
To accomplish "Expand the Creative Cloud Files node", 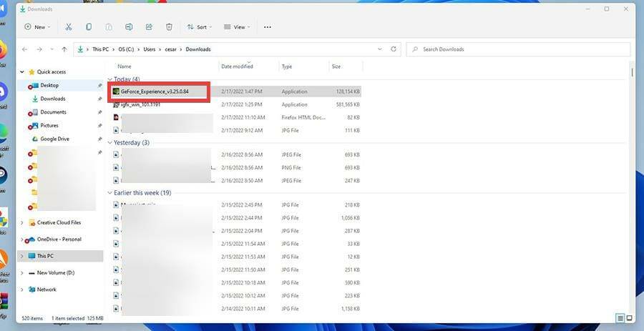I will [21, 222].
